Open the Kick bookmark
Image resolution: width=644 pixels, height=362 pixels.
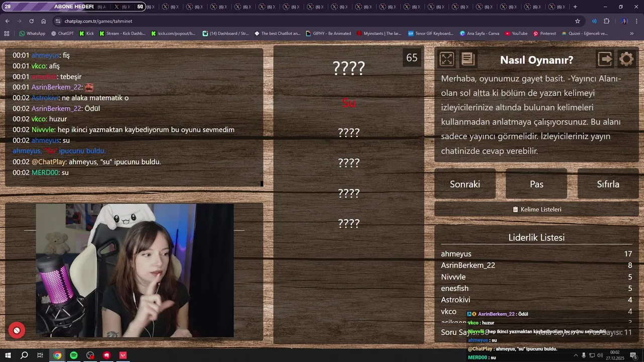pos(87,34)
